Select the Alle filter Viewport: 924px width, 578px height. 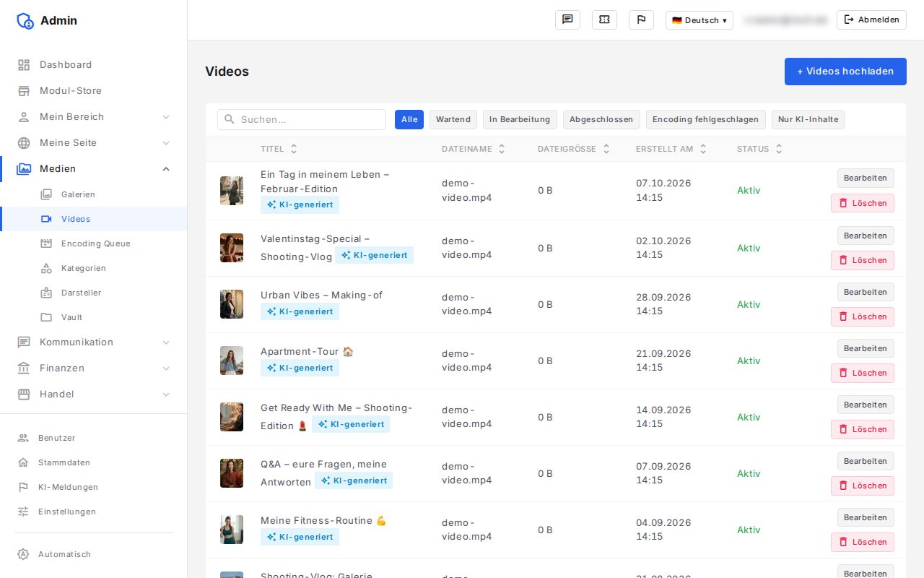coord(409,120)
